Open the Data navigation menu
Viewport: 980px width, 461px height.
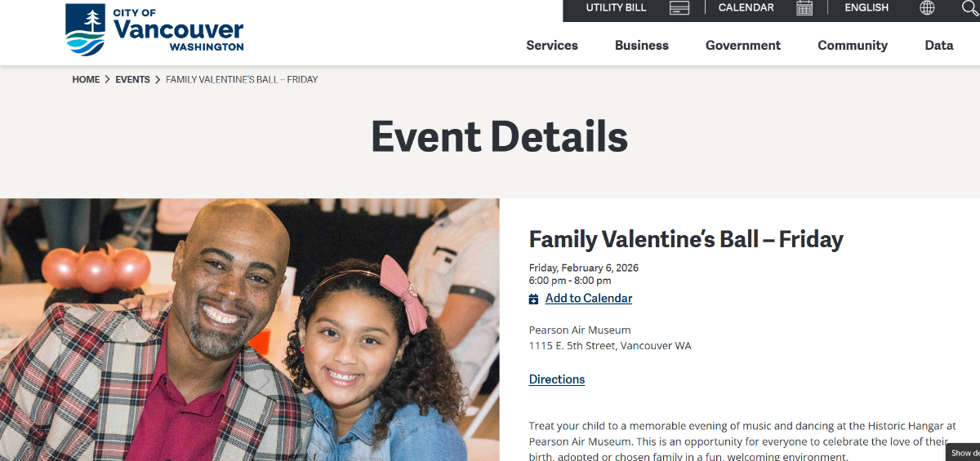(939, 46)
